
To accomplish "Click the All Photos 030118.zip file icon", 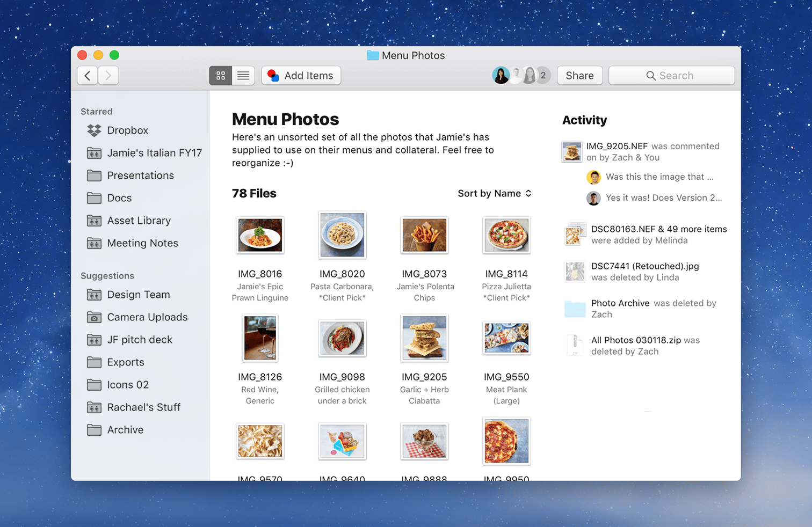I will [575, 346].
